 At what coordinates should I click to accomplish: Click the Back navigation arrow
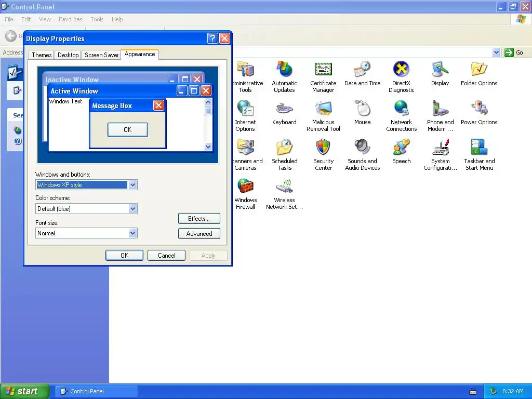pyautogui.click(x=11, y=36)
